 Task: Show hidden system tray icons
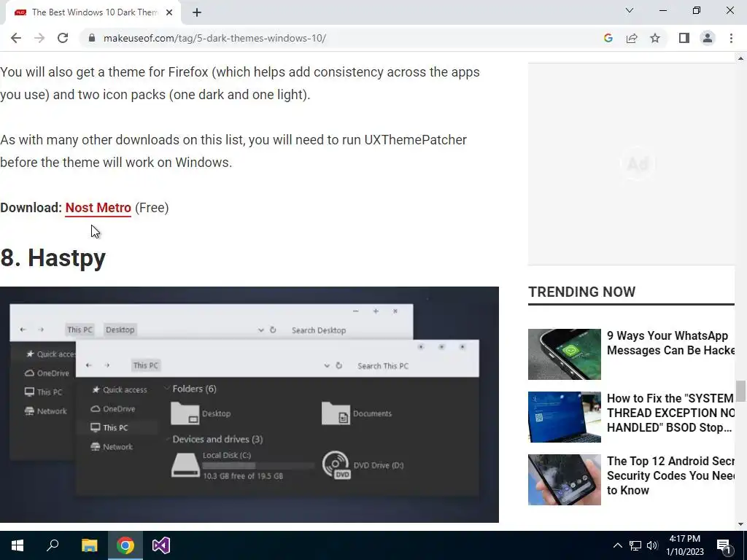coord(617,545)
